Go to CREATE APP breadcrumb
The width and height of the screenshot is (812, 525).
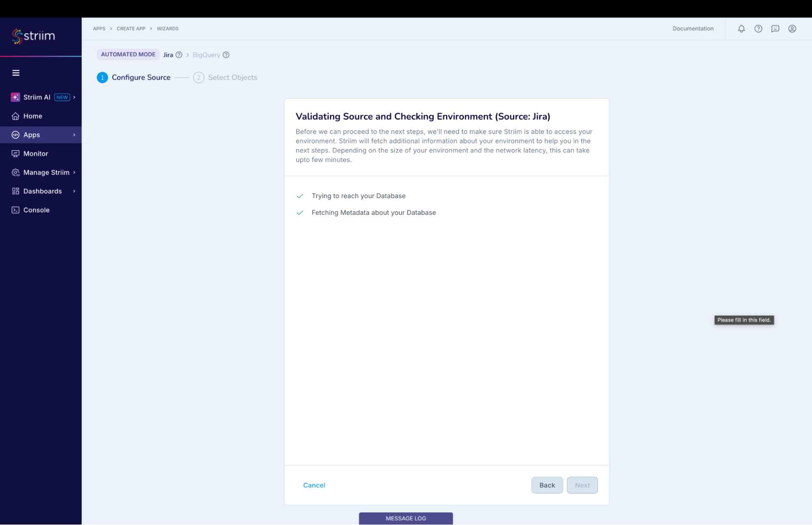[131, 29]
